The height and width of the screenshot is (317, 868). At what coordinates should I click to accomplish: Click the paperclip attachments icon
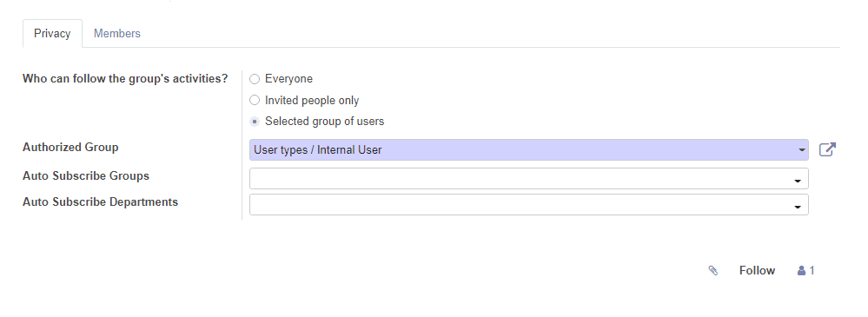pos(713,270)
